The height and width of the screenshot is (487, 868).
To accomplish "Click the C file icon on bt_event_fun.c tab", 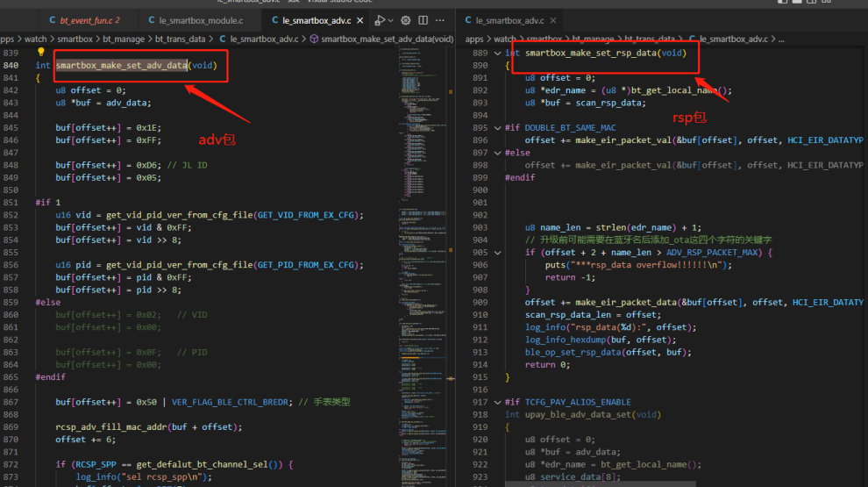I will 53,20.
